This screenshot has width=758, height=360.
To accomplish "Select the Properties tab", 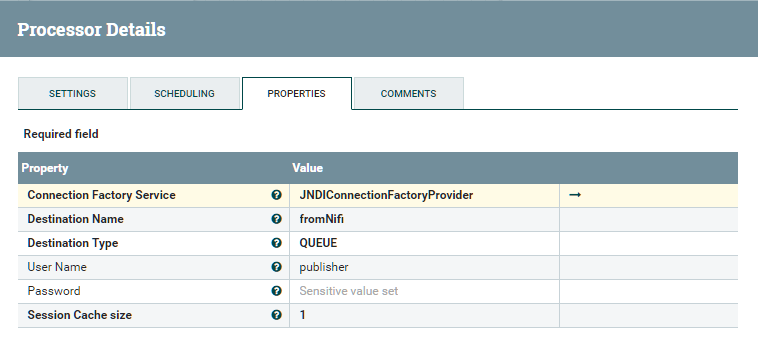I will click(x=296, y=93).
